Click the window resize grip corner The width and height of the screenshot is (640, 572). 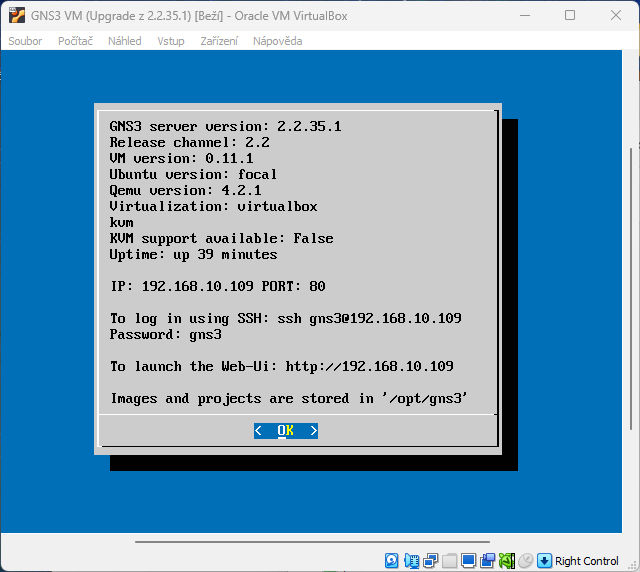tap(633, 565)
